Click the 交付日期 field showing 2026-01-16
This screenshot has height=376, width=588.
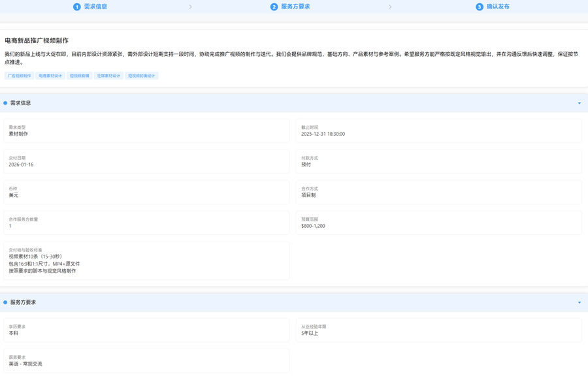[x=146, y=161]
